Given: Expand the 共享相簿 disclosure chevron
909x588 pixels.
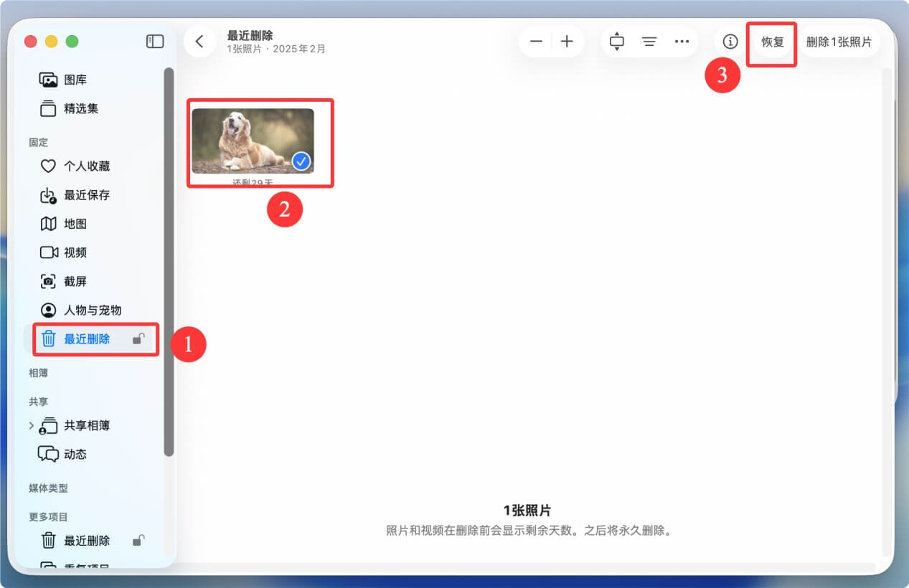Looking at the screenshot, I should (31, 425).
